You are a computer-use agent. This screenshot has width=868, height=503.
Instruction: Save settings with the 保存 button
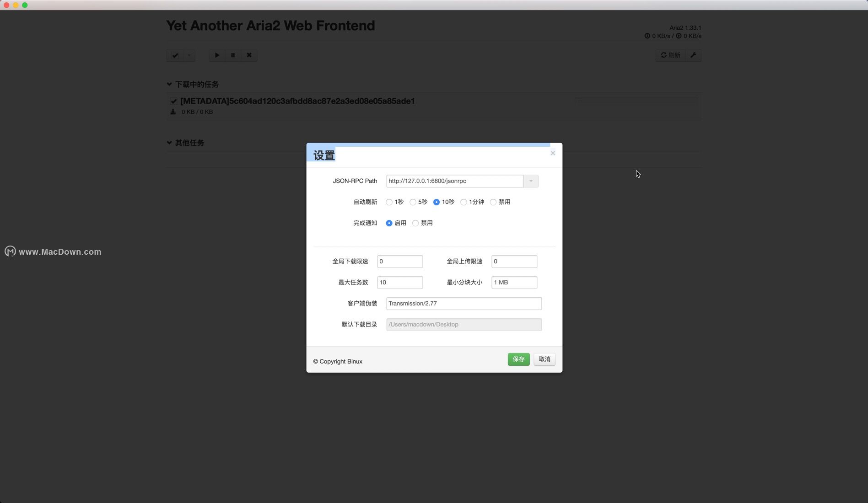pyautogui.click(x=518, y=359)
